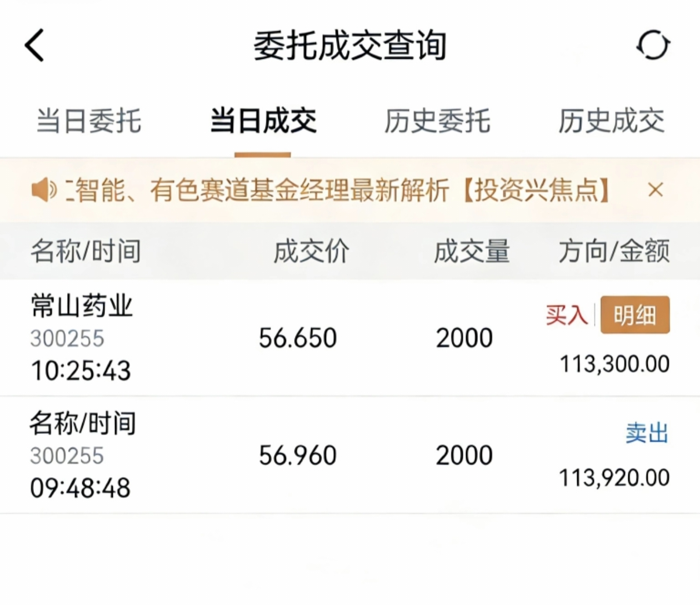Tap the 买入 direction label
Image resolution: width=700 pixels, height=605 pixels.
coord(566,316)
